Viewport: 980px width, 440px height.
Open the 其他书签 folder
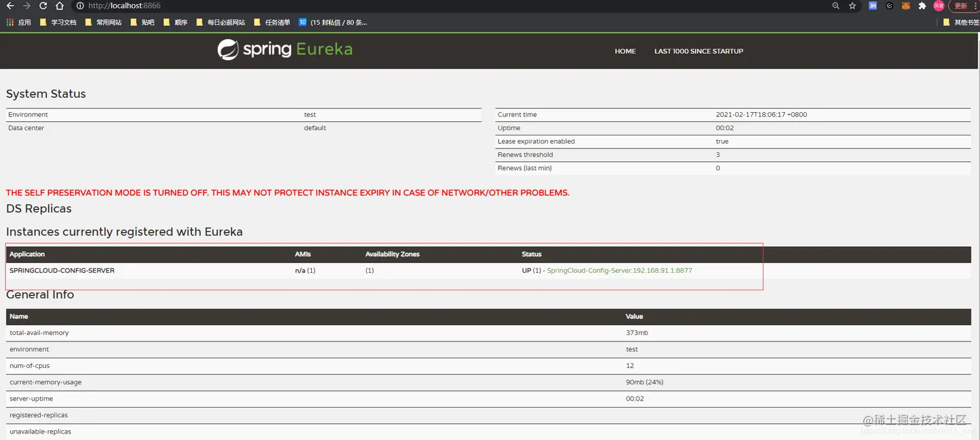pyautogui.click(x=961, y=22)
